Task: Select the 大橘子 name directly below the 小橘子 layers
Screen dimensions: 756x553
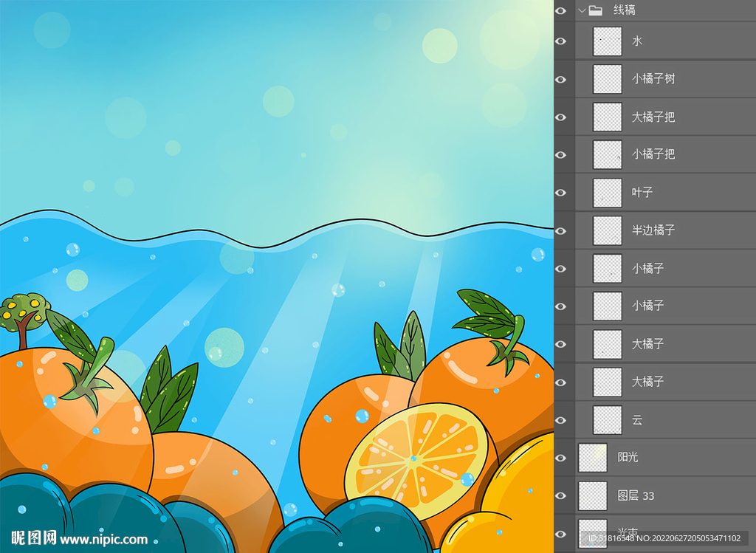Action: tap(648, 344)
